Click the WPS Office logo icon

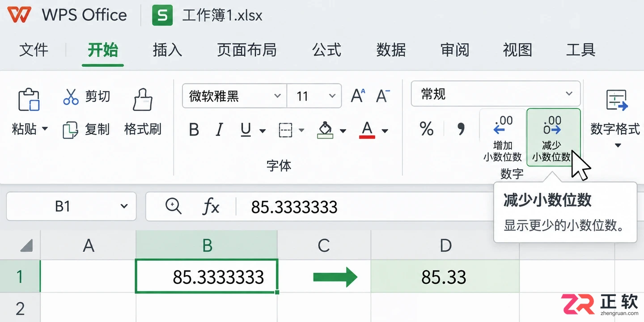19,15
